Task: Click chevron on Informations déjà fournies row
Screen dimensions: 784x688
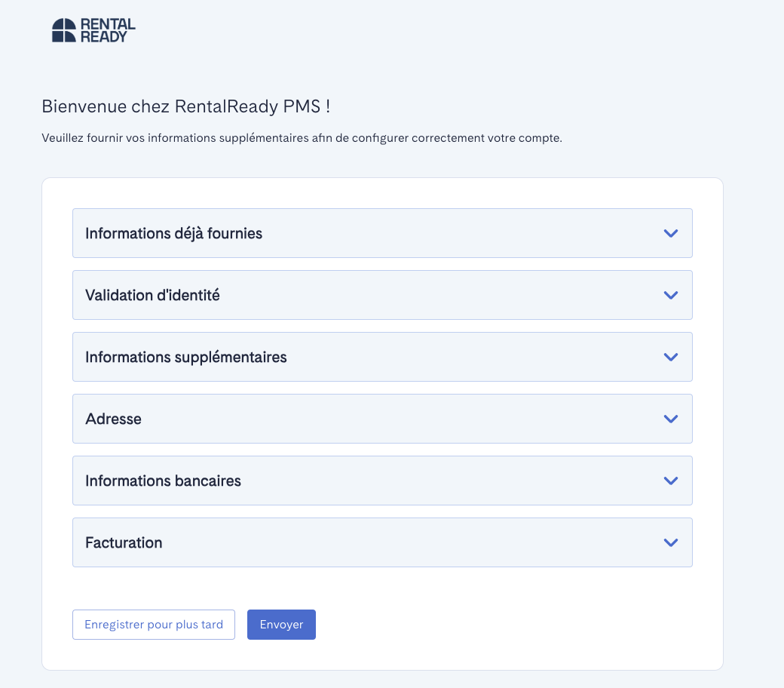Action: [x=670, y=233]
